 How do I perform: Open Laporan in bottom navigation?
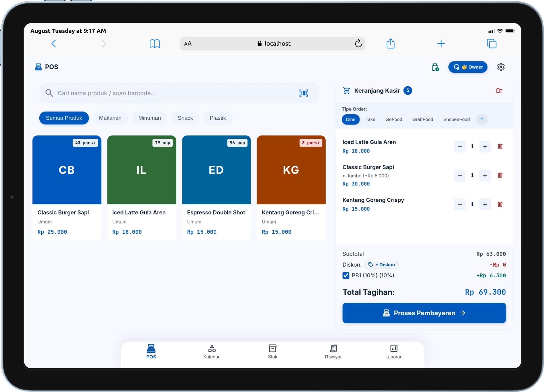click(x=394, y=352)
